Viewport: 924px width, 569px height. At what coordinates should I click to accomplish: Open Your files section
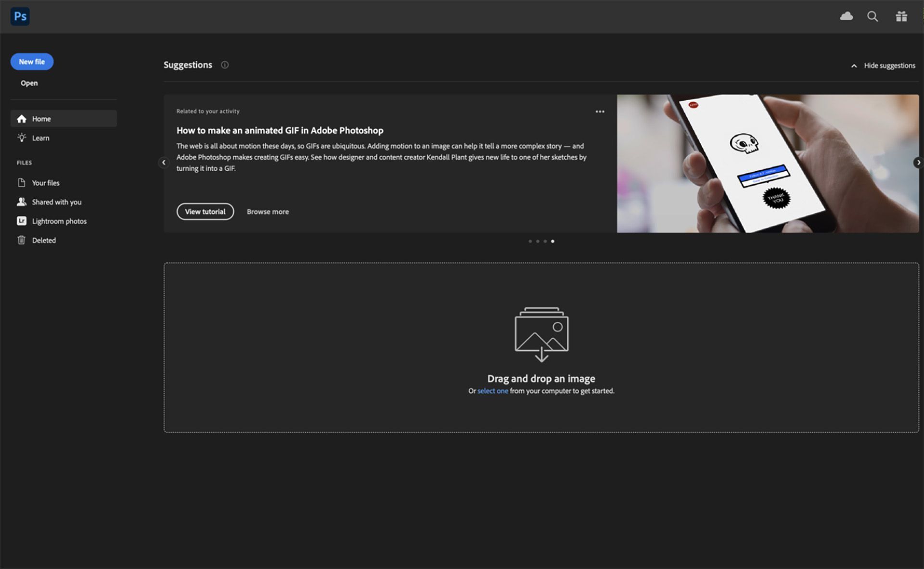(64, 183)
